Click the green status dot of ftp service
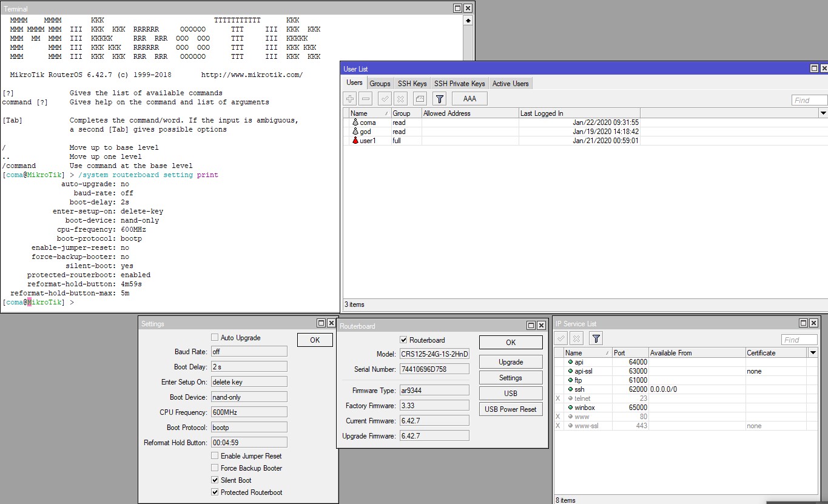Screen dimensions: 828x504 coord(570,380)
